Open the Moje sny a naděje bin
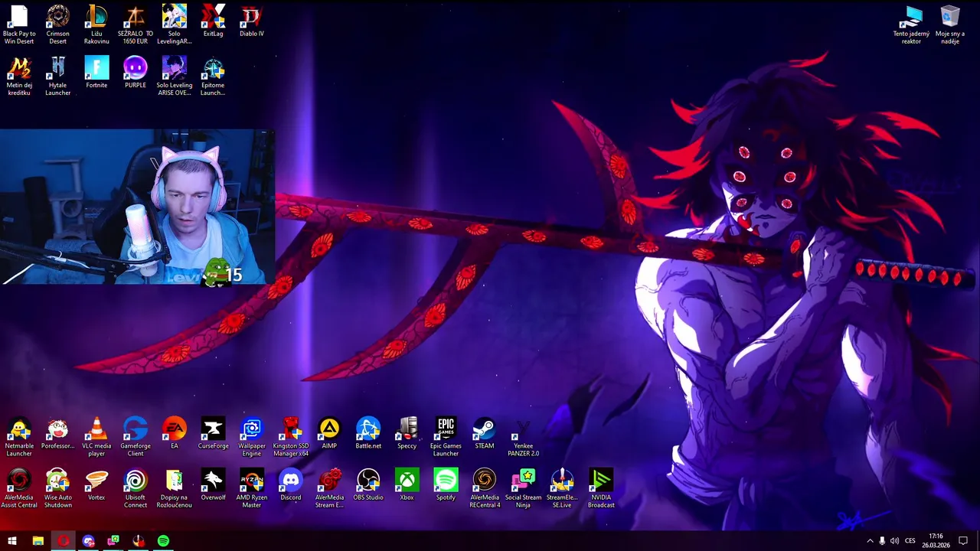 (x=950, y=24)
